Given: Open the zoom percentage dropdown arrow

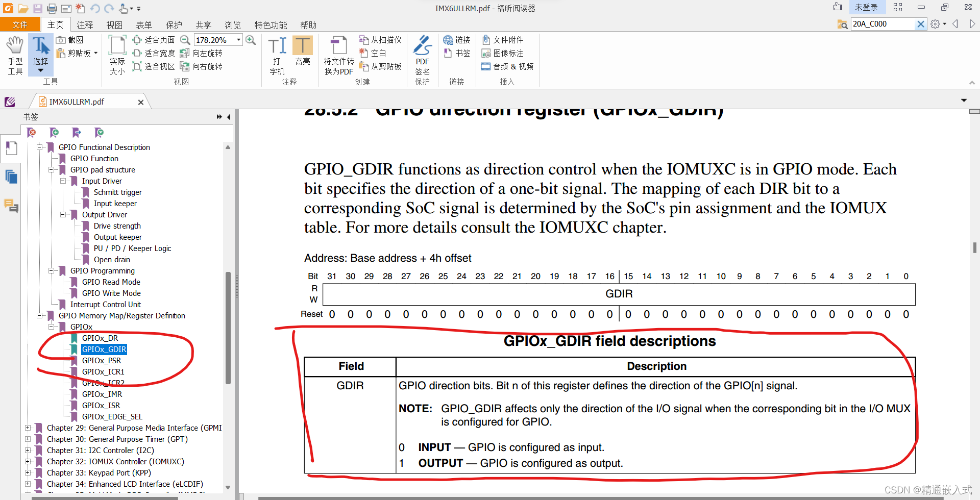Looking at the screenshot, I should tap(238, 40).
